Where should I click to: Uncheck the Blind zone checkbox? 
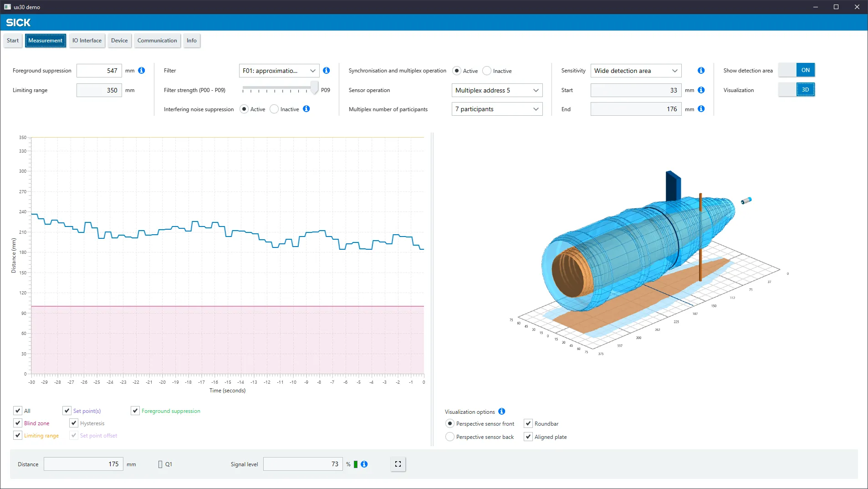[18, 423]
